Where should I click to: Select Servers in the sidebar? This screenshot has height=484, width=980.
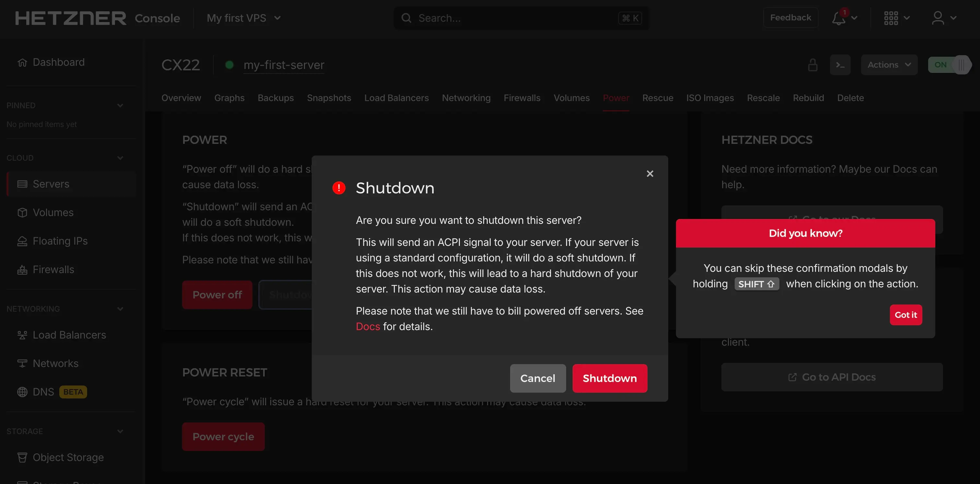51,184
